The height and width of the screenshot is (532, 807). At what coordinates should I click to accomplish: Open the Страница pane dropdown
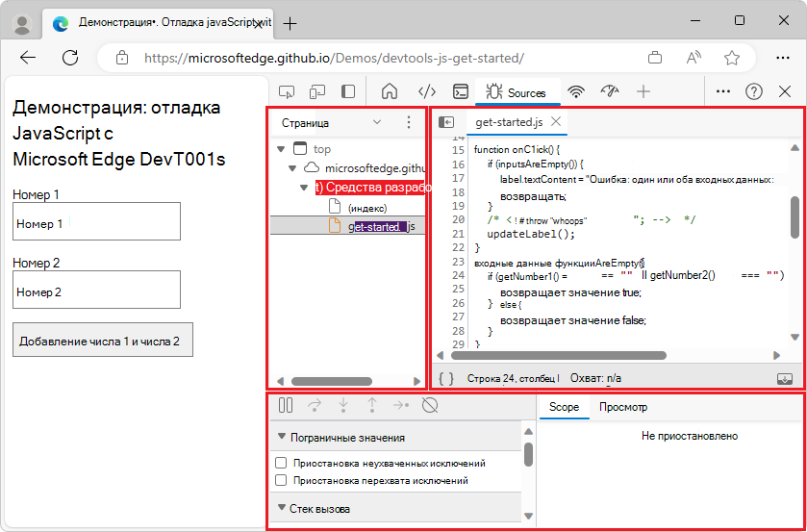click(377, 122)
